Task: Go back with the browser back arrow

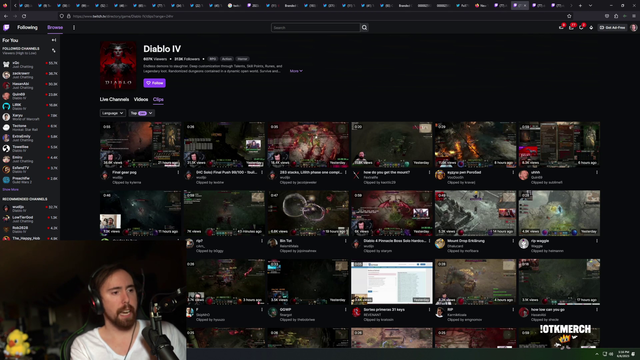Action: tap(6, 16)
